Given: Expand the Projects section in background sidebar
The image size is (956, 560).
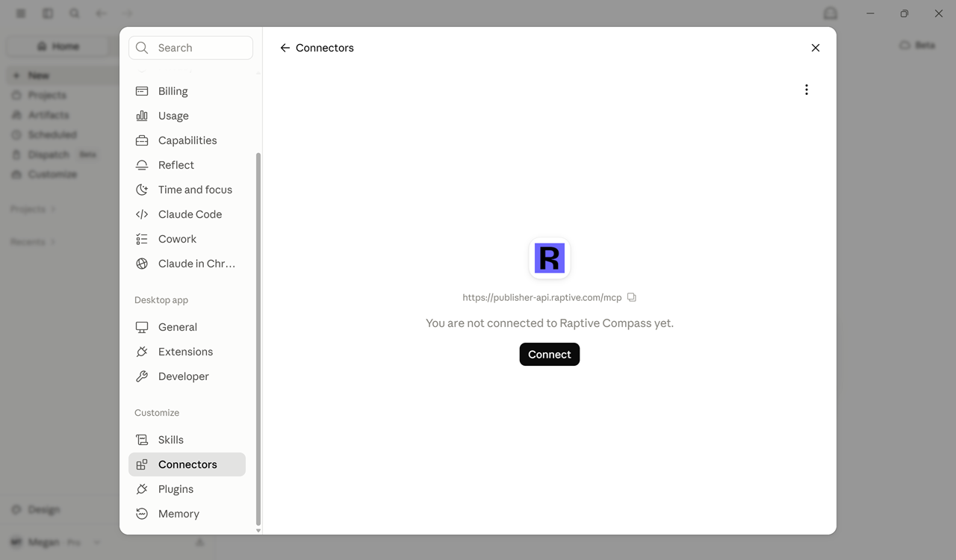Looking at the screenshot, I should 33,209.
